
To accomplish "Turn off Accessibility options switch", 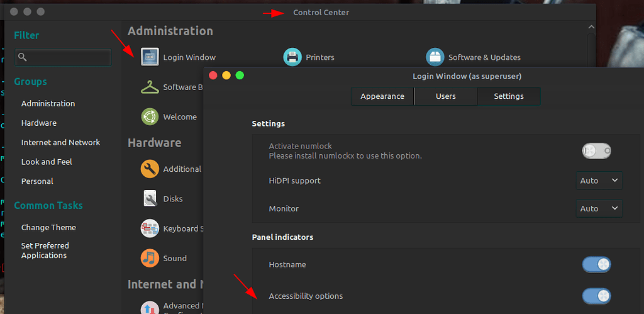I will pos(596,296).
